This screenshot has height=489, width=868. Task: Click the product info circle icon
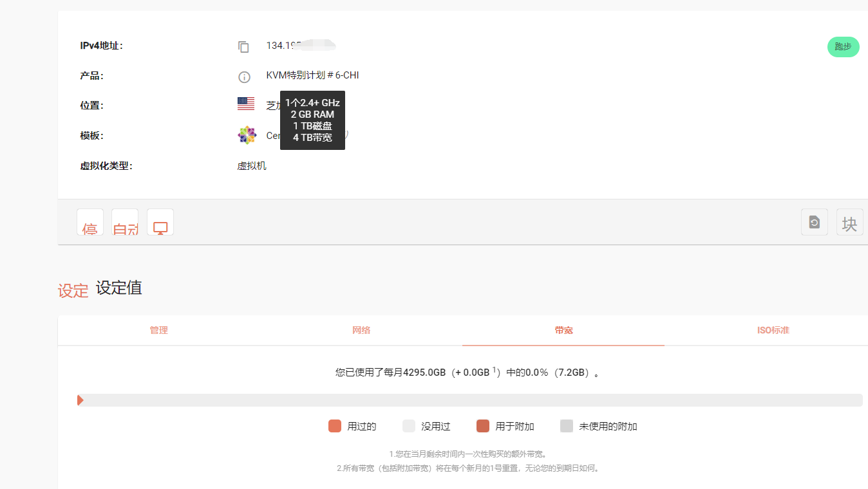click(x=244, y=77)
